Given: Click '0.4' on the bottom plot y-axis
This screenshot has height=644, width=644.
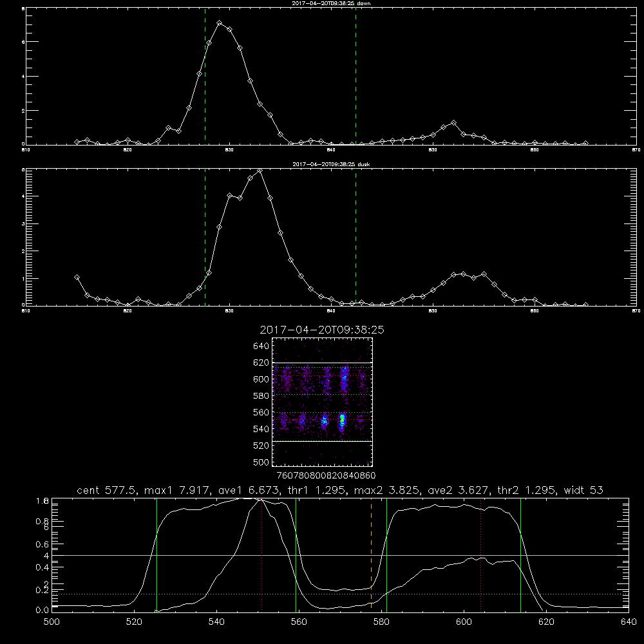Looking at the screenshot, I should click(43, 567).
